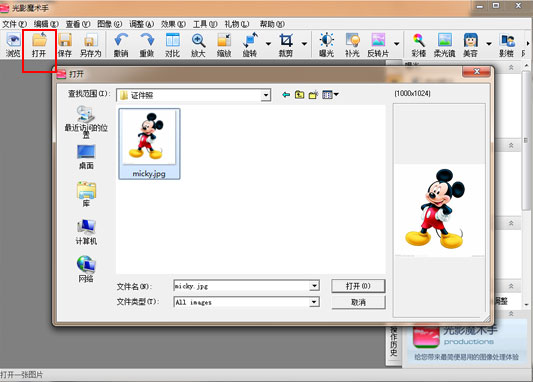Viewport: 533px width, 382px height.
Task: Click the 曝光 (Exposure) toolbar icon
Action: tap(326, 45)
